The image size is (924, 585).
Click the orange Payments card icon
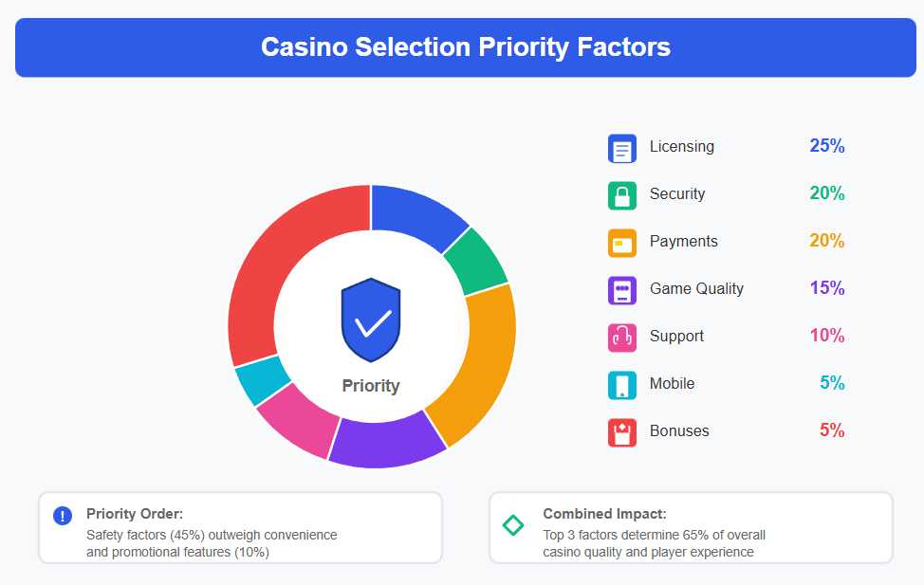(622, 243)
